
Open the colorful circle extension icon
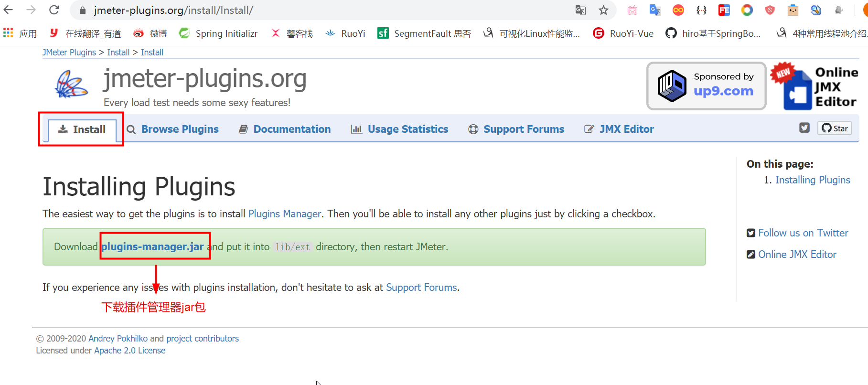747,10
